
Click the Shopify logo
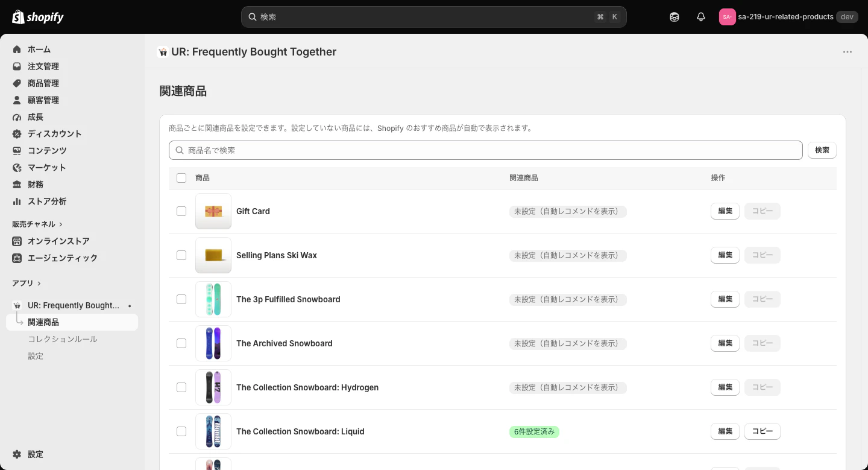point(38,17)
